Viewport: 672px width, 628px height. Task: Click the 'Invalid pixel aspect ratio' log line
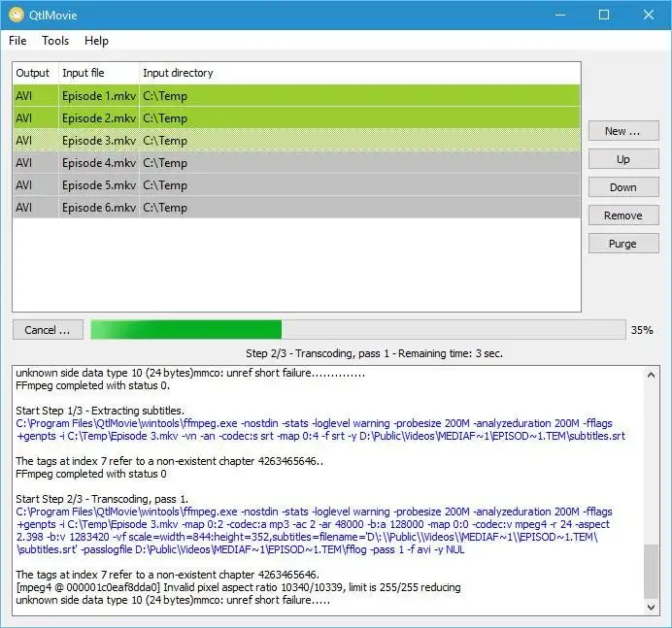238,587
